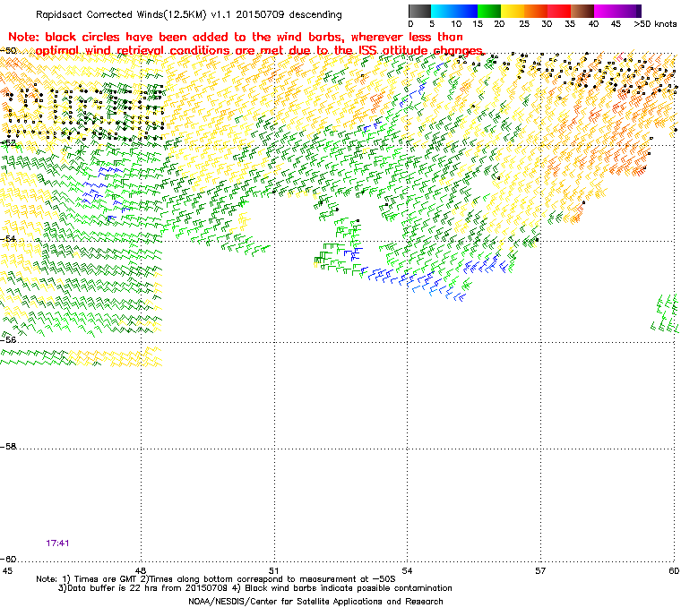Click the '51' longitude axis label
681x616 pixels.
pos(273,570)
